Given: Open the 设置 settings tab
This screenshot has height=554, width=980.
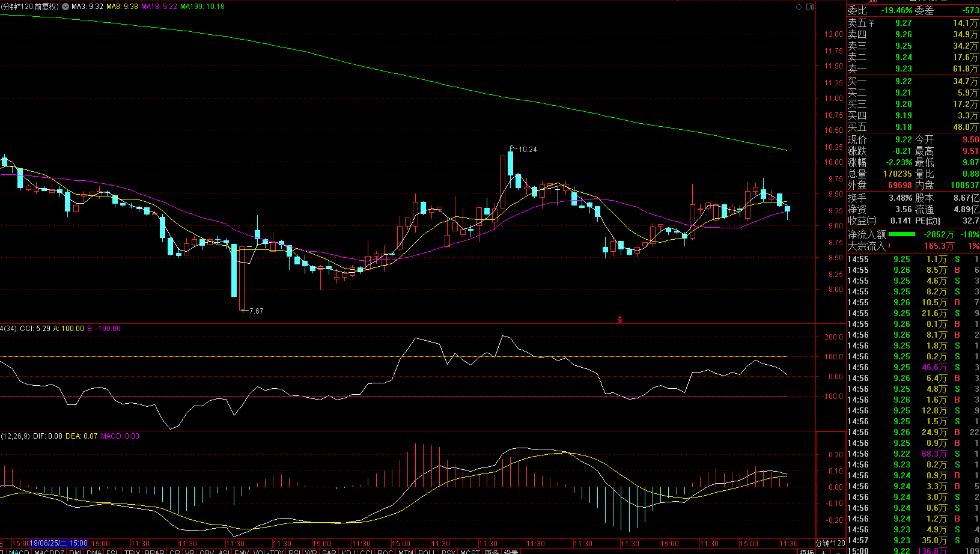Looking at the screenshot, I should (x=511, y=552).
